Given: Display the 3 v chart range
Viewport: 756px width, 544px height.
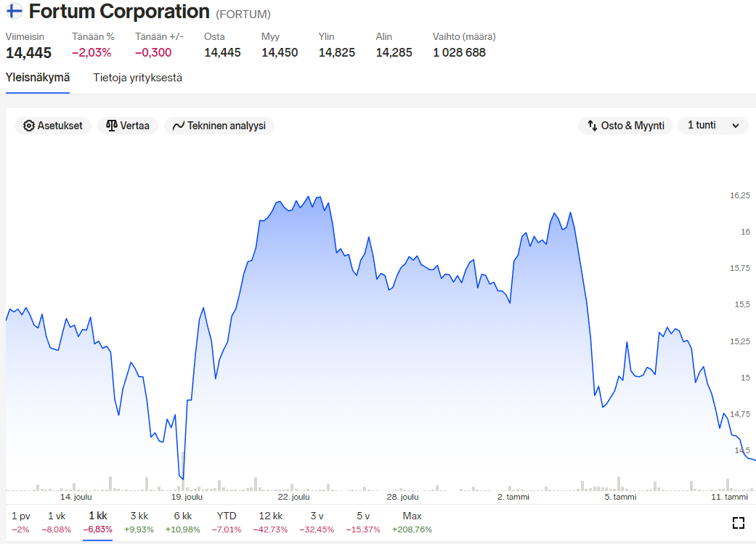Looking at the screenshot, I should pyautogui.click(x=317, y=521).
